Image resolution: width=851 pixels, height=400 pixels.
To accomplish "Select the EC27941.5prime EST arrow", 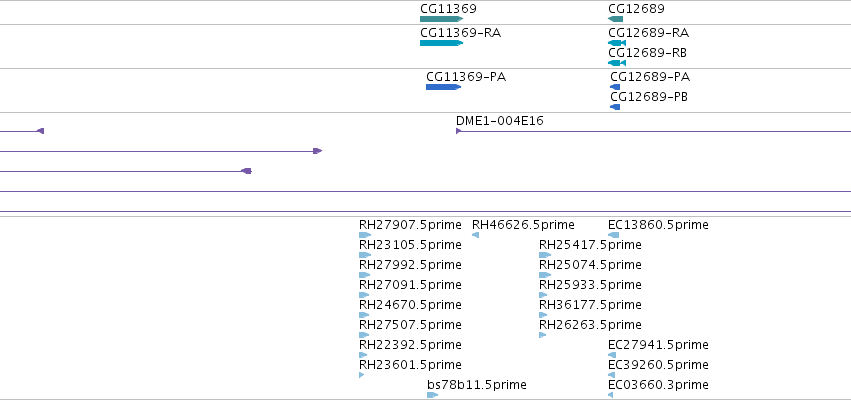I will [x=612, y=355].
